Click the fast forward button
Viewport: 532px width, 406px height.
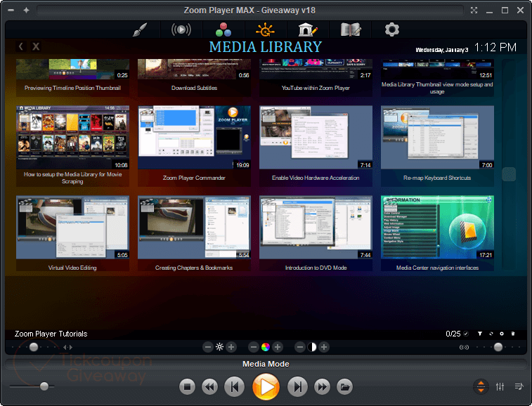[322, 386]
